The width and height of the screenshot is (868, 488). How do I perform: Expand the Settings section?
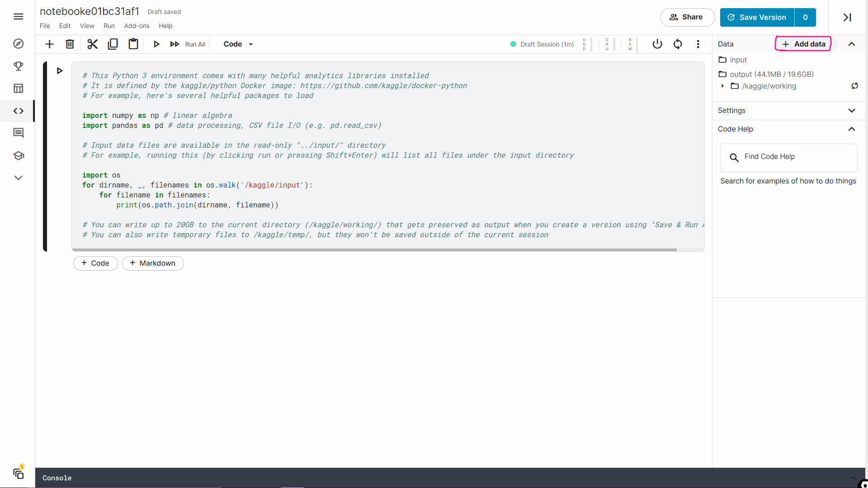(x=852, y=110)
